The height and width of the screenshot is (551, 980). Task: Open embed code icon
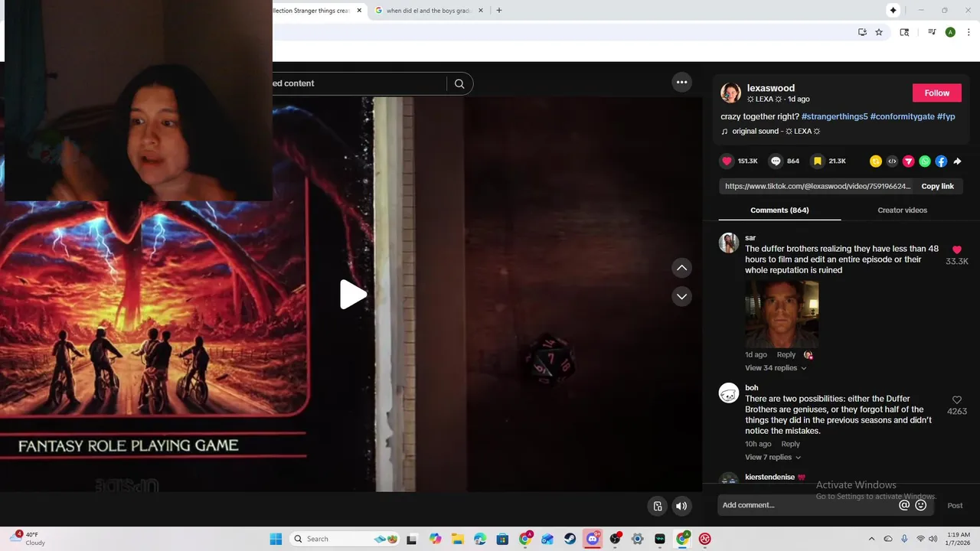tap(892, 161)
